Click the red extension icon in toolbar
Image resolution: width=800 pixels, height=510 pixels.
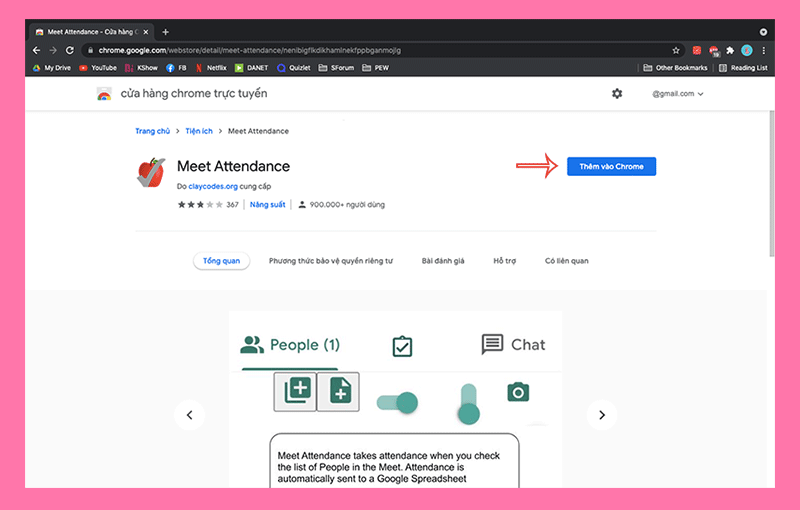pyautogui.click(x=696, y=50)
